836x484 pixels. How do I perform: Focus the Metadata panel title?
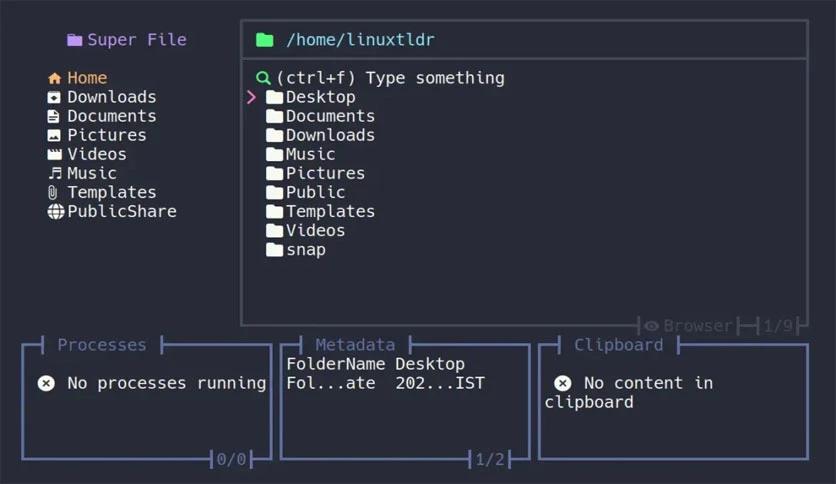pyautogui.click(x=355, y=345)
